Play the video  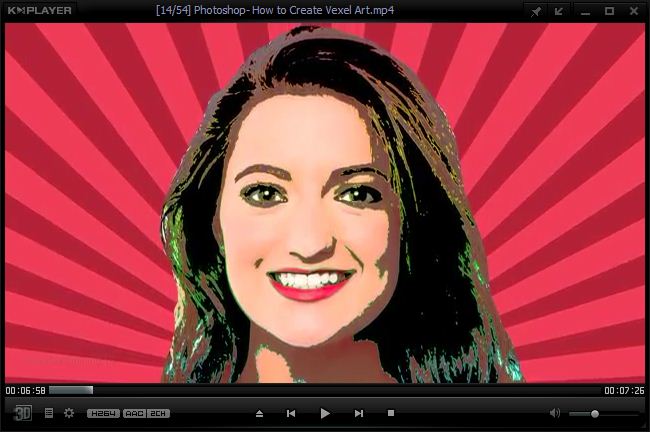(325, 413)
